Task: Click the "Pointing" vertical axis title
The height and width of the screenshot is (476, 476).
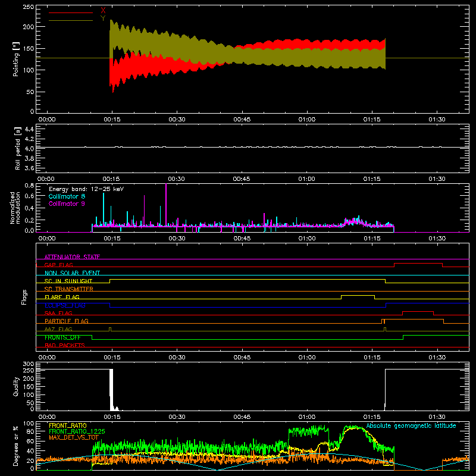Action: pyautogui.click(x=16, y=59)
